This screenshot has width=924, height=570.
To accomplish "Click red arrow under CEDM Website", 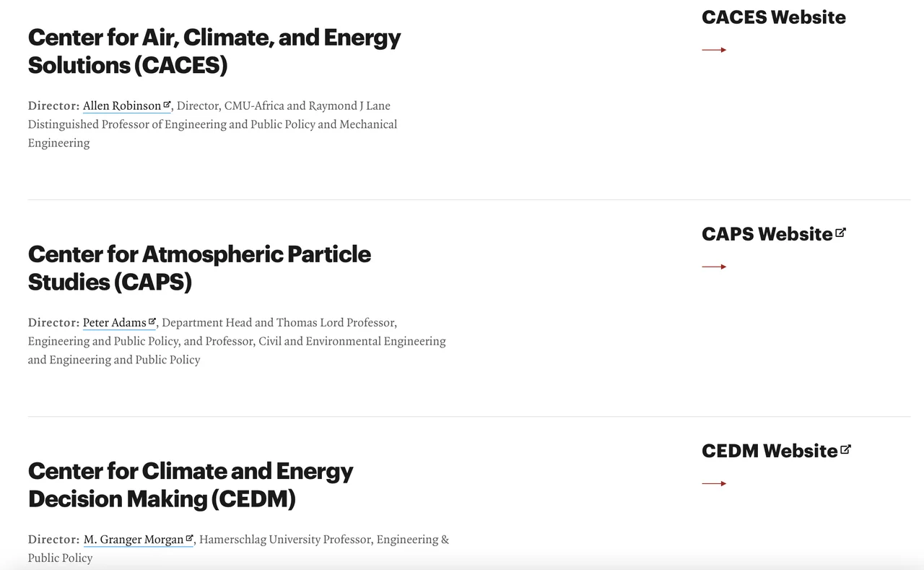I will [x=714, y=483].
